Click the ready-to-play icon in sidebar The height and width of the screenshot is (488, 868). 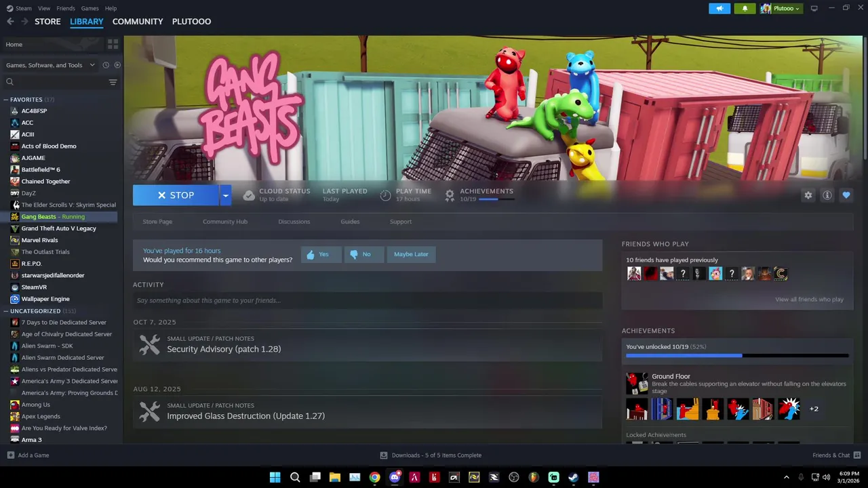tap(117, 65)
